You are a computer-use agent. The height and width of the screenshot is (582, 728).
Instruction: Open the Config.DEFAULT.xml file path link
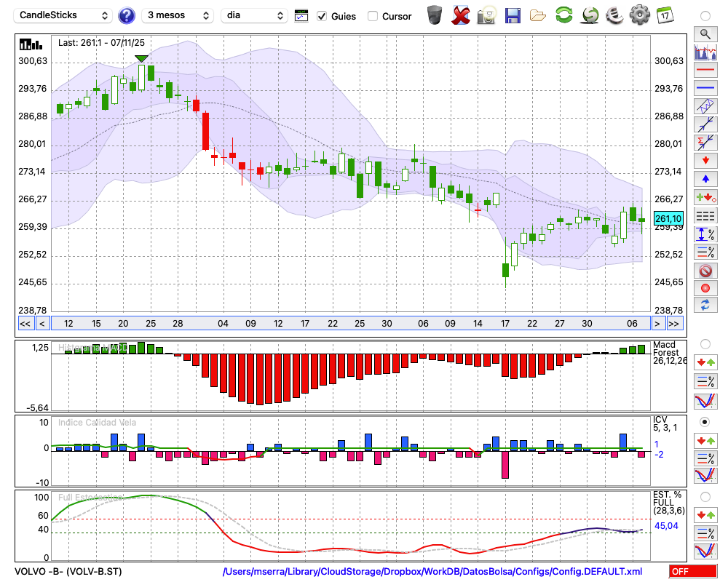(432, 572)
